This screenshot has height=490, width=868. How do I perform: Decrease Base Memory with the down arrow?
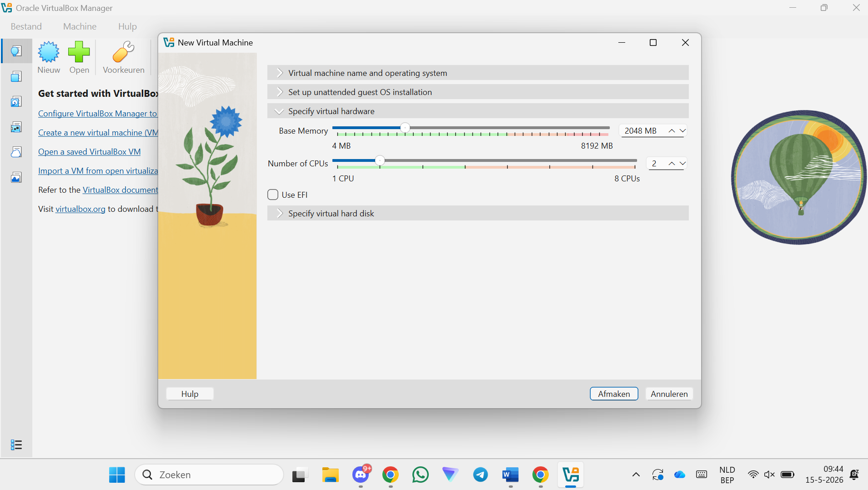click(x=682, y=131)
